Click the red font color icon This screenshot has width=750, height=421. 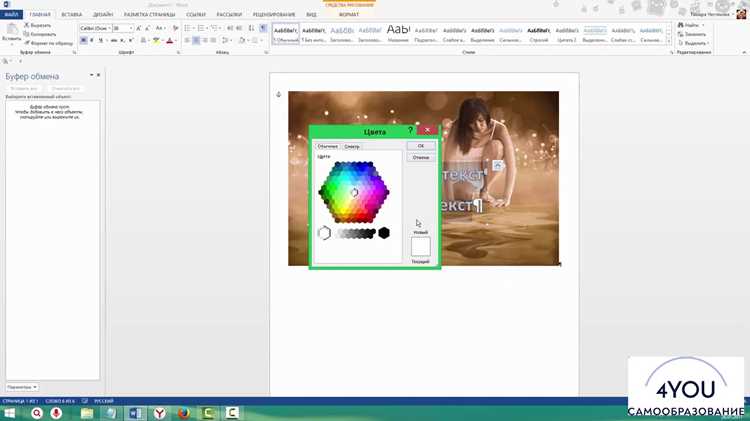pyautogui.click(x=169, y=41)
